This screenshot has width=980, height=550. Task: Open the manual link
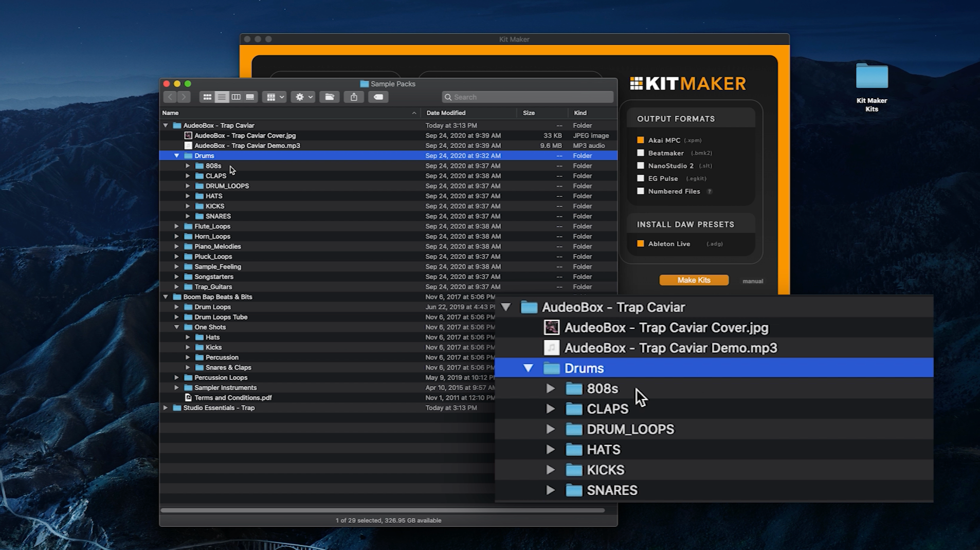[x=753, y=281]
